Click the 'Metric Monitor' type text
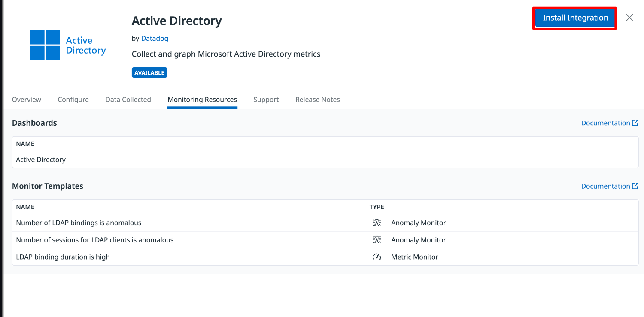The height and width of the screenshot is (317, 644). 415,257
